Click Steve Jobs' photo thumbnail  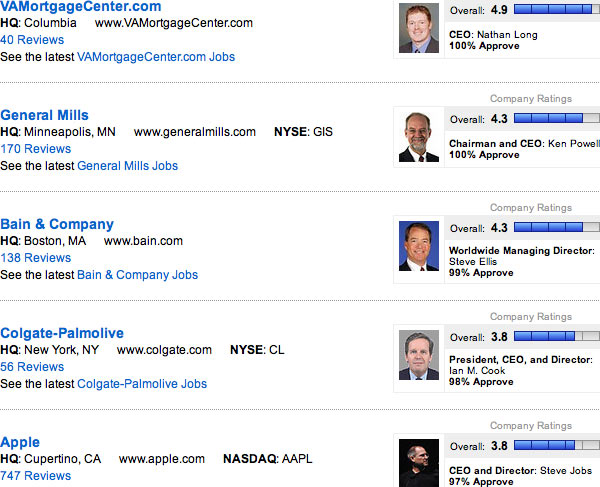[x=418, y=462]
